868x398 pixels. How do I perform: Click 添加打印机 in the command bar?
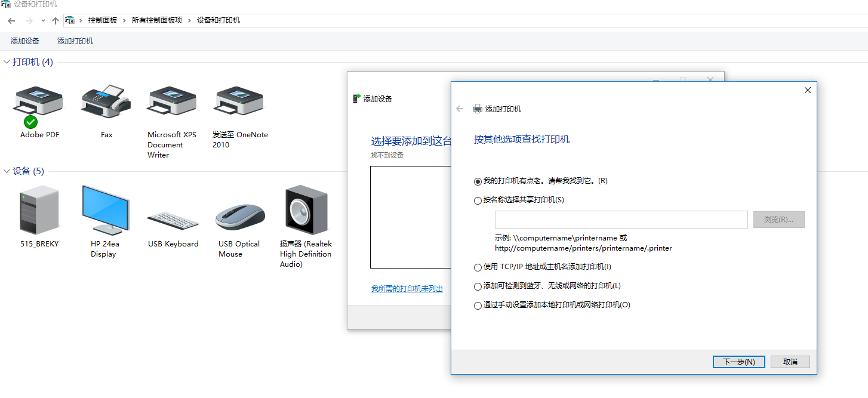click(x=75, y=41)
